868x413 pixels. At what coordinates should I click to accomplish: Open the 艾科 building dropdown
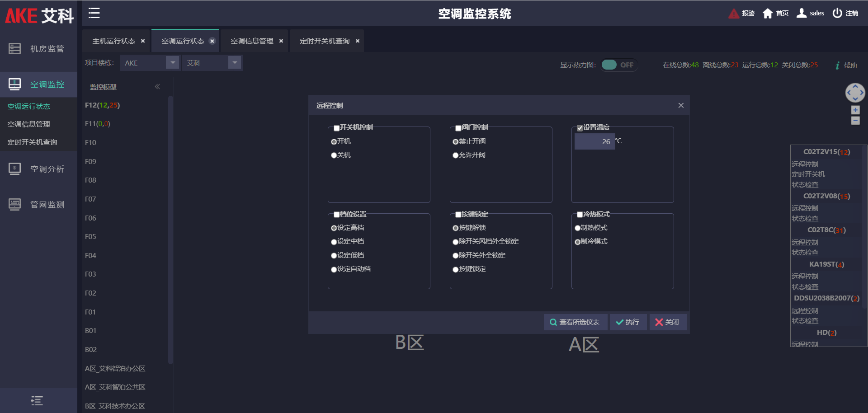[x=234, y=63]
